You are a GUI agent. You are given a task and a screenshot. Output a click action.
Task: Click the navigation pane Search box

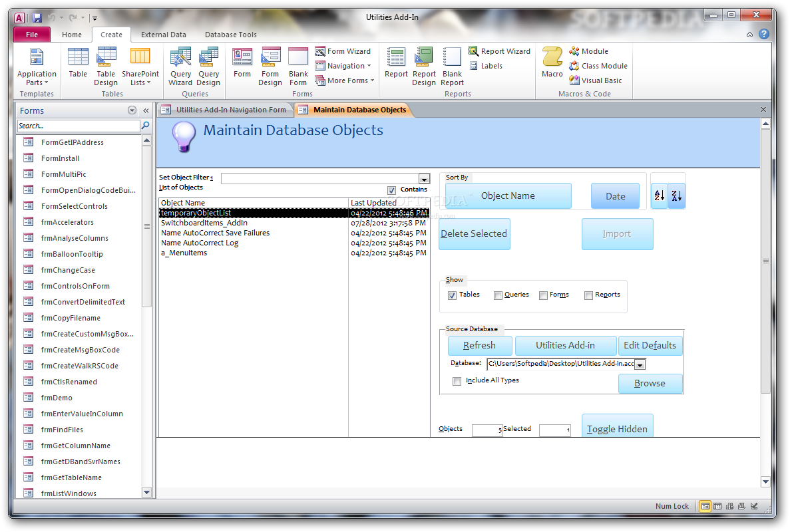[79, 126]
